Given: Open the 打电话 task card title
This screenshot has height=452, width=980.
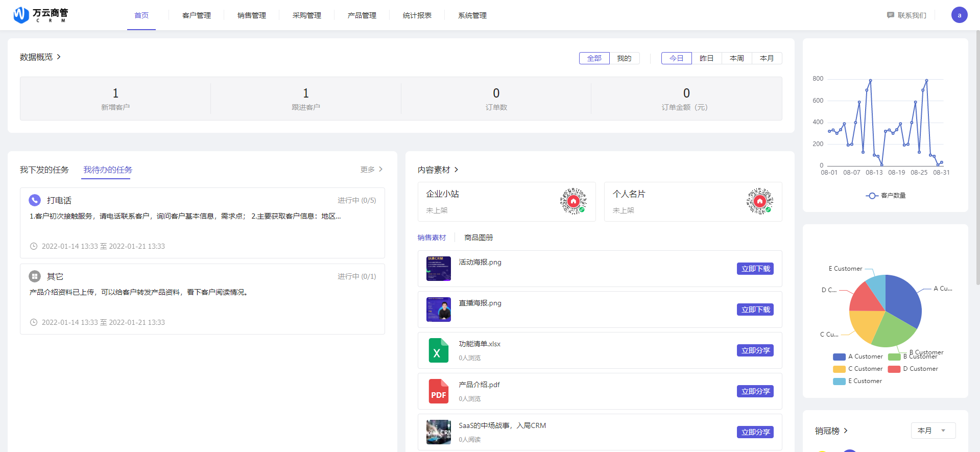Looking at the screenshot, I should point(59,200).
